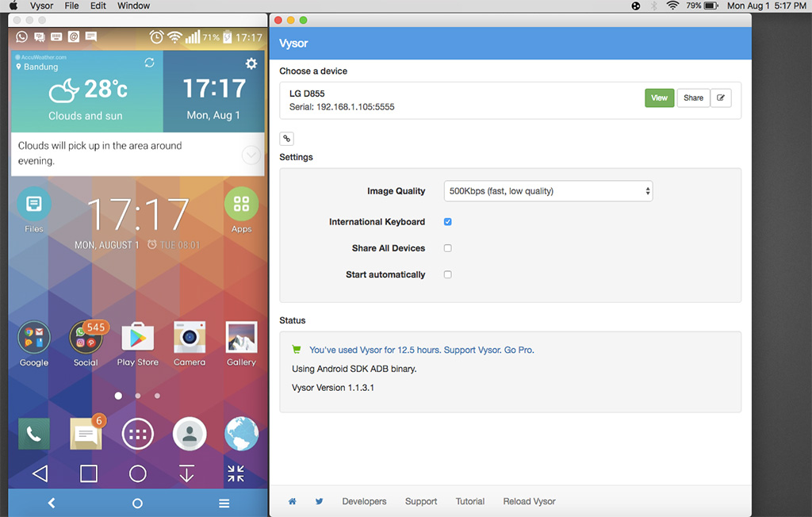Tap the 28°c temperature in weather widget
The width and height of the screenshot is (812, 517).
click(105, 89)
